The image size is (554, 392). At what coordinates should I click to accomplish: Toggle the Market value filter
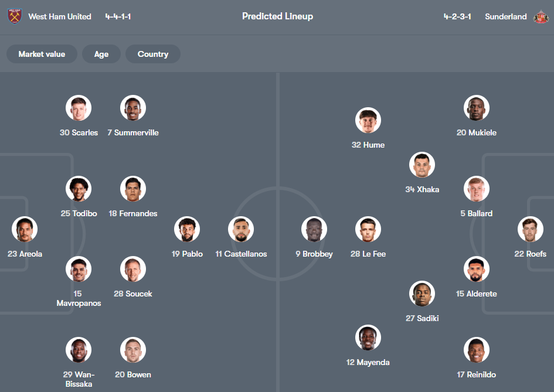coord(42,54)
